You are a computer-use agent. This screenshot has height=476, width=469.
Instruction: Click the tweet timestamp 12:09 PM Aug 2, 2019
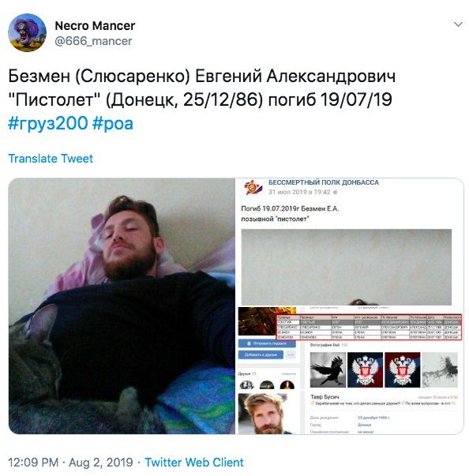point(70,463)
